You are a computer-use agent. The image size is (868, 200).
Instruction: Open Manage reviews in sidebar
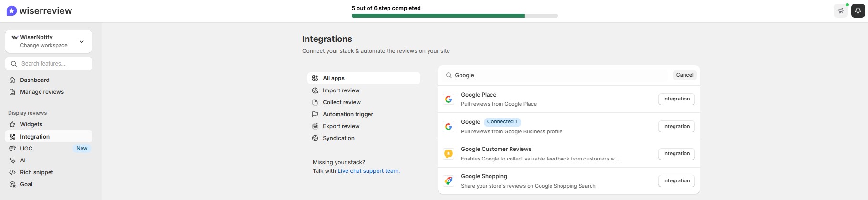pos(49,92)
